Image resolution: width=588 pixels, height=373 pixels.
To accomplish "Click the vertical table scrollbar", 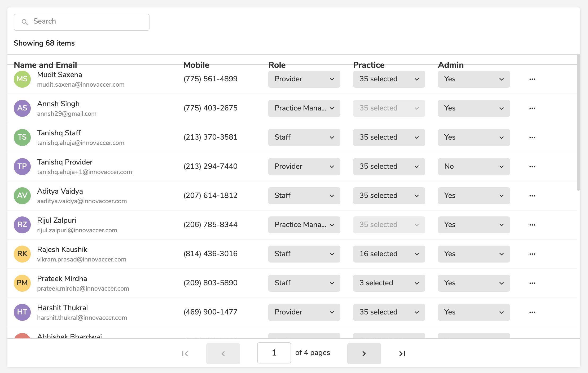I will click(x=578, y=122).
